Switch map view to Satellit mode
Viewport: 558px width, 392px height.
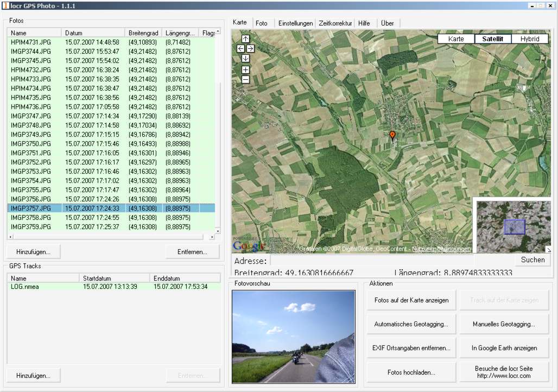click(493, 39)
